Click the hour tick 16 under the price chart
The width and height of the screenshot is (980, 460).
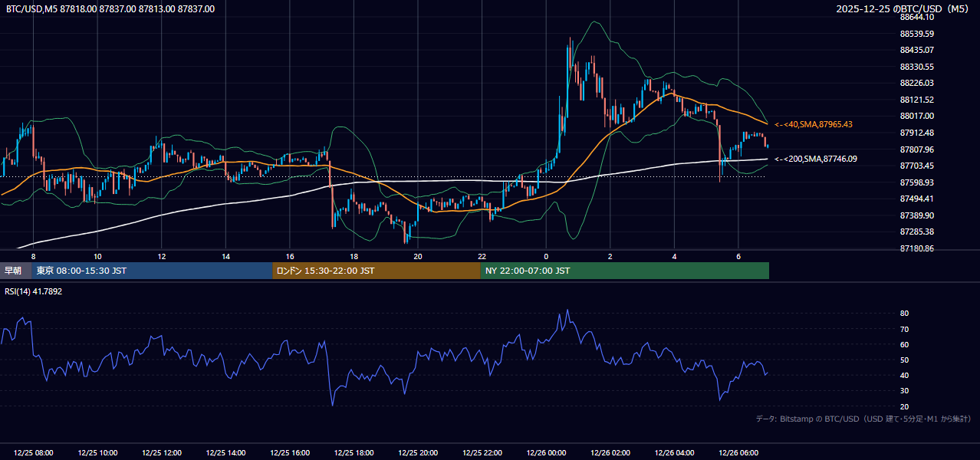coord(290,256)
